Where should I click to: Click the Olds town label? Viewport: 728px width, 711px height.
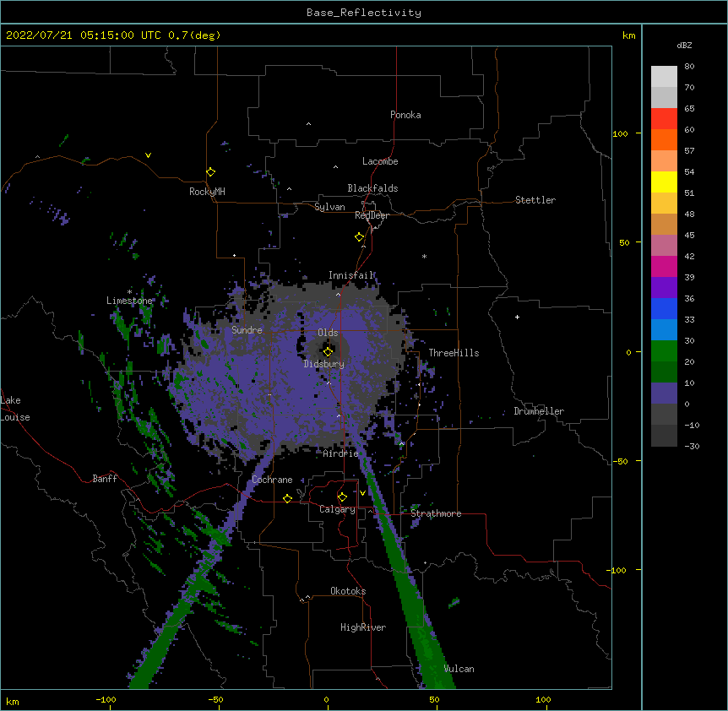328,333
